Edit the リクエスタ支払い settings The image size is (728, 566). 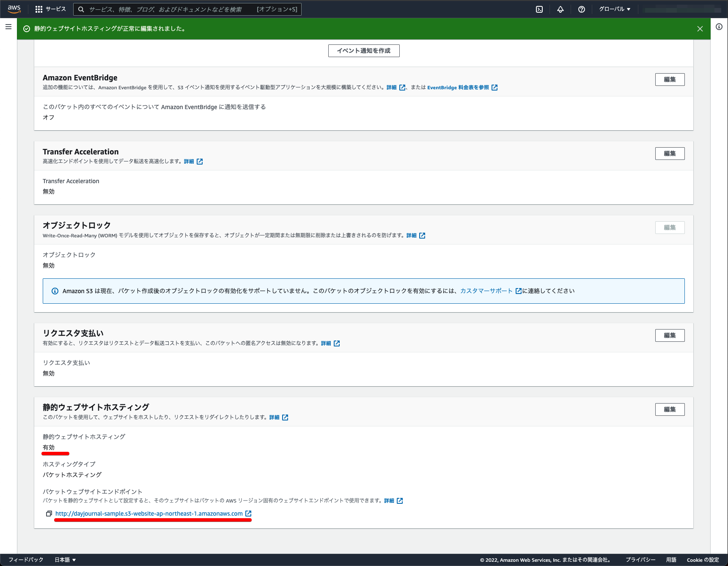670,335
